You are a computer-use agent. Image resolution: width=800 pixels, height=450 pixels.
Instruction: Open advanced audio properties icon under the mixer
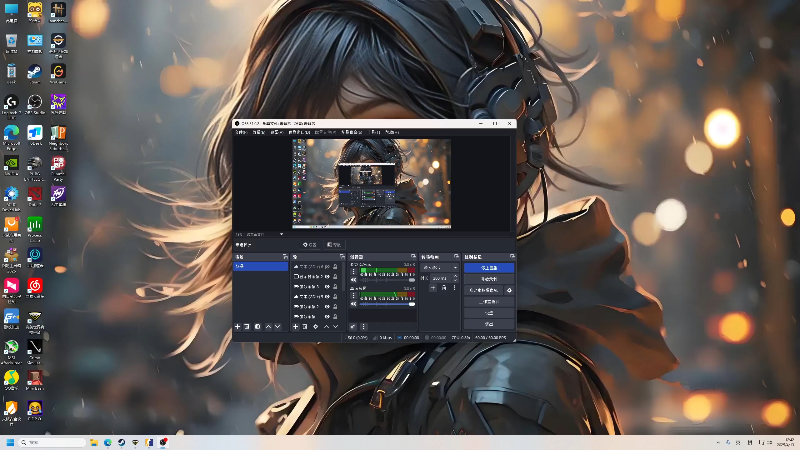coord(353,327)
